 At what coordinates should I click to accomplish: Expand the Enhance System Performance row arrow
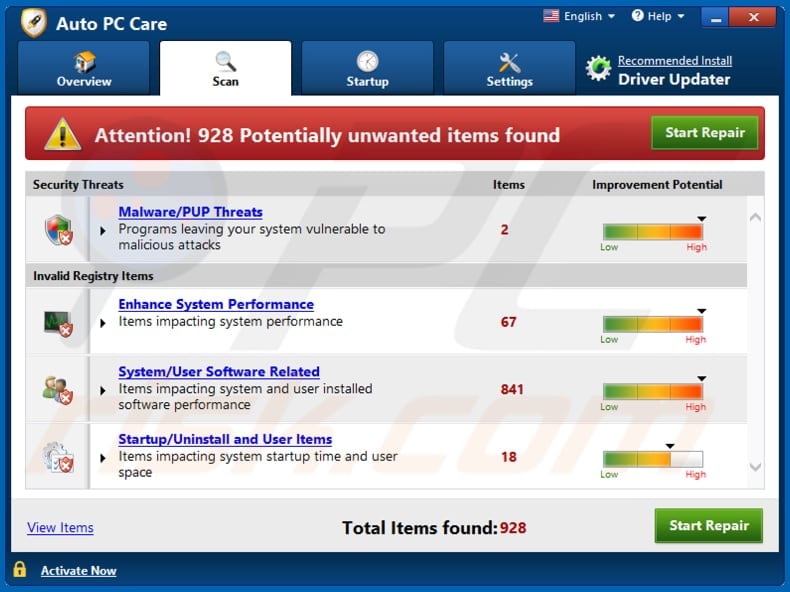pyautogui.click(x=103, y=323)
